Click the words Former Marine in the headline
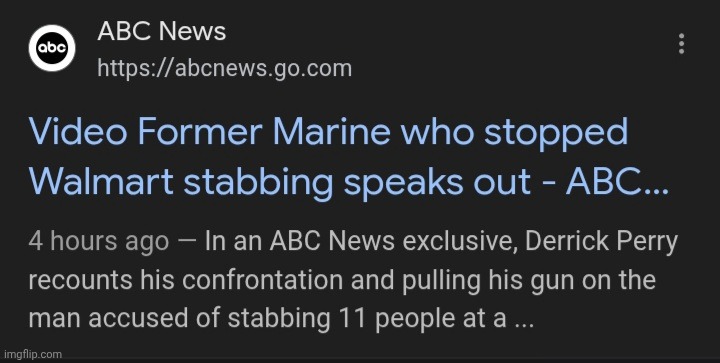Image resolution: width=720 pixels, height=363 pixels. (x=264, y=132)
